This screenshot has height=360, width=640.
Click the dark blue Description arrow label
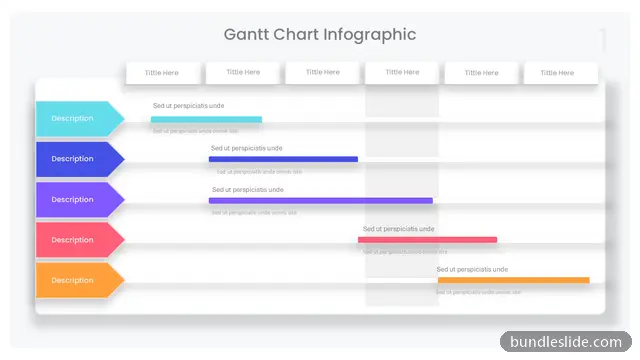[80, 159]
